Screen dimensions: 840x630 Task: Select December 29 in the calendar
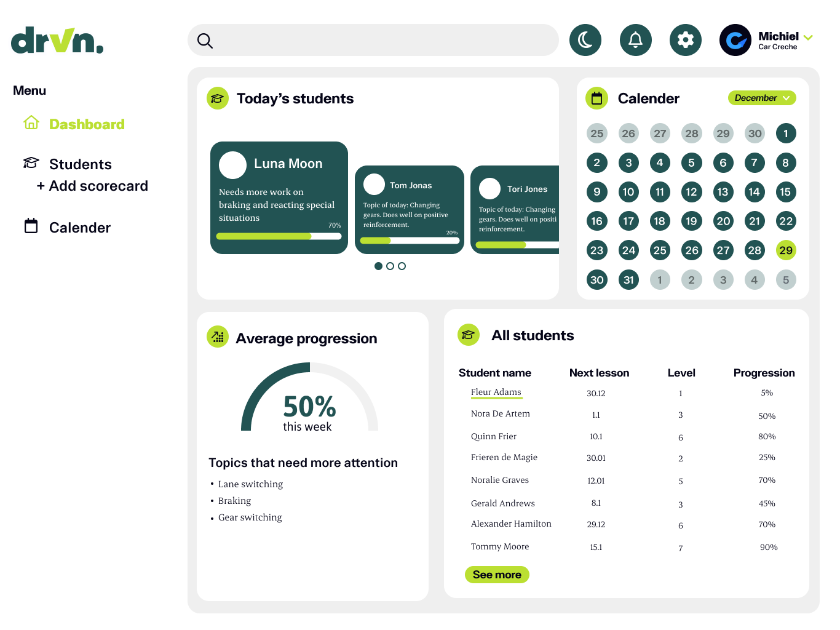click(x=785, y=250)
